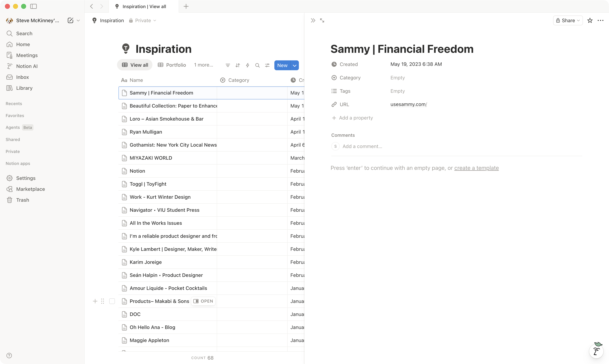Search the database with the magnifier icon
Viewport: 609px width, 364px height.
[257, 65]
